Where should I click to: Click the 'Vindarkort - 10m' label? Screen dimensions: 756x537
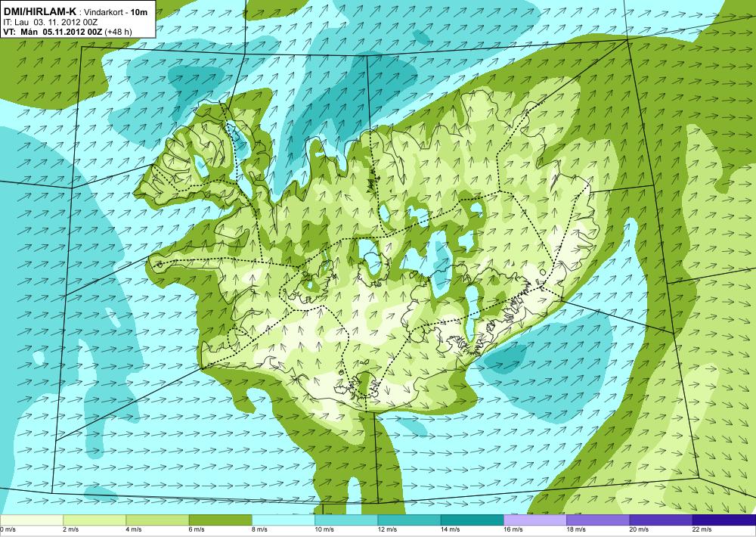point(116,13)
